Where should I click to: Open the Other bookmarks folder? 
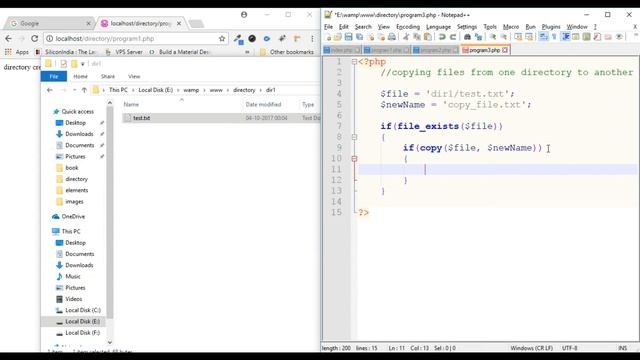click(287, 52)
